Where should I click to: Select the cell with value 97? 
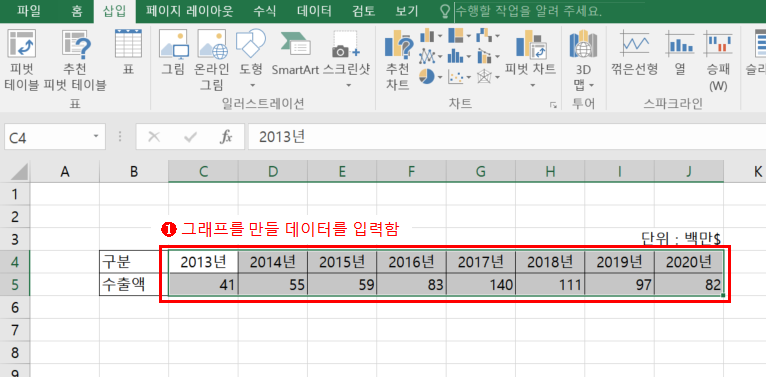(x=619, y=284)
